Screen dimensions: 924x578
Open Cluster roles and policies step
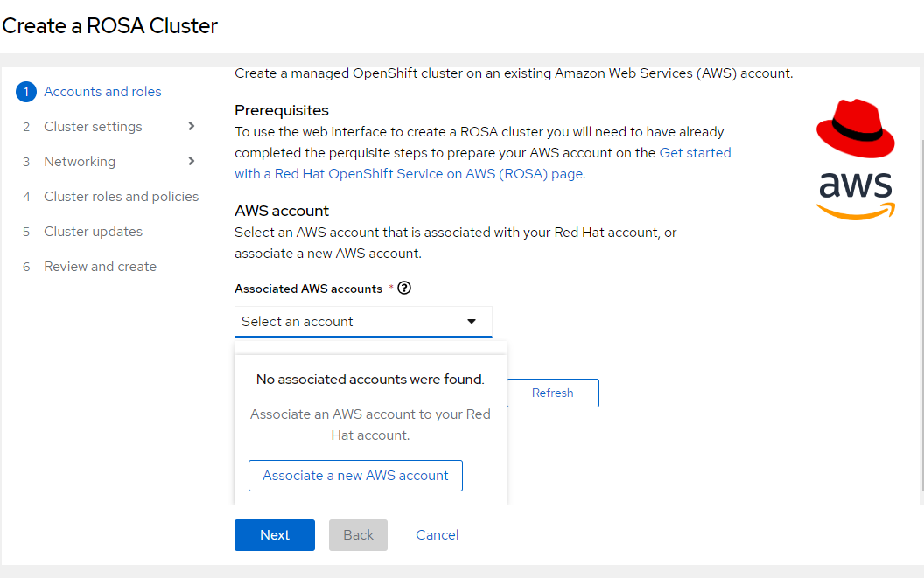point(121,197)
